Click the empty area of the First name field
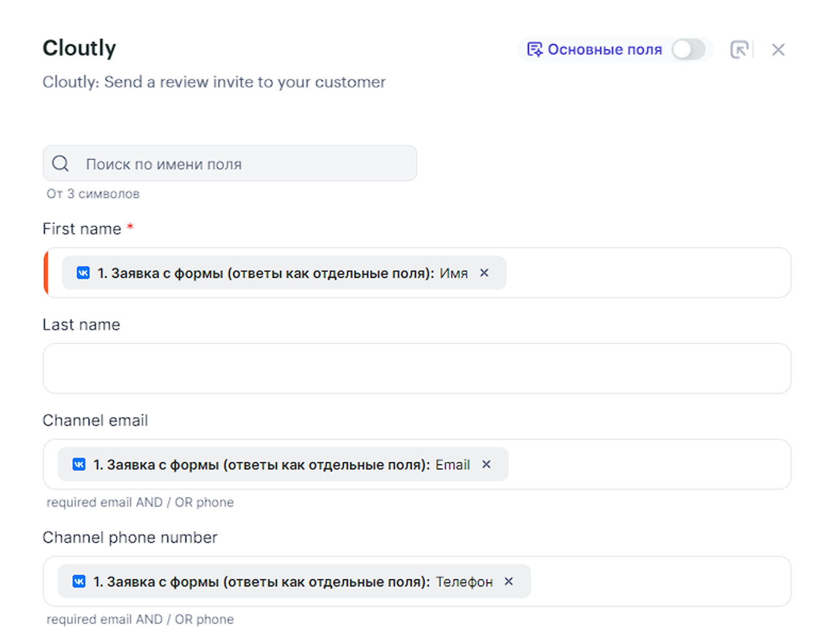The width and height of the screenshot is (834, 644). (x=648, y=273)
